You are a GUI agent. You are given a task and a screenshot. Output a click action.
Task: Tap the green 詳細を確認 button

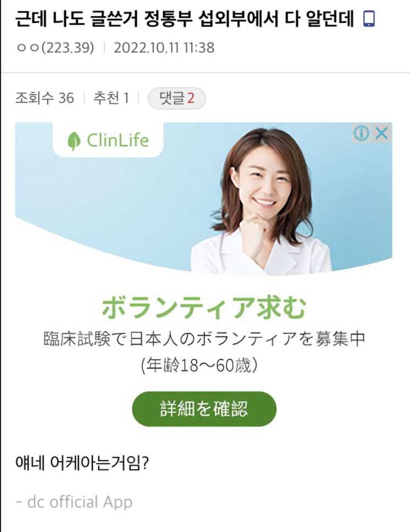[x=204, y=409]
